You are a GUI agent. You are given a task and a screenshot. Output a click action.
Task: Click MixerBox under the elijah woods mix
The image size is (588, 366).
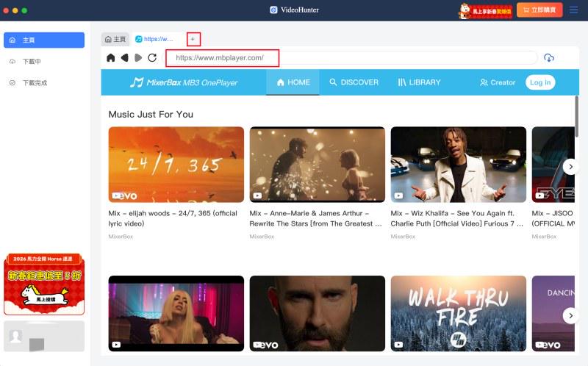click(x=121, y=237)
